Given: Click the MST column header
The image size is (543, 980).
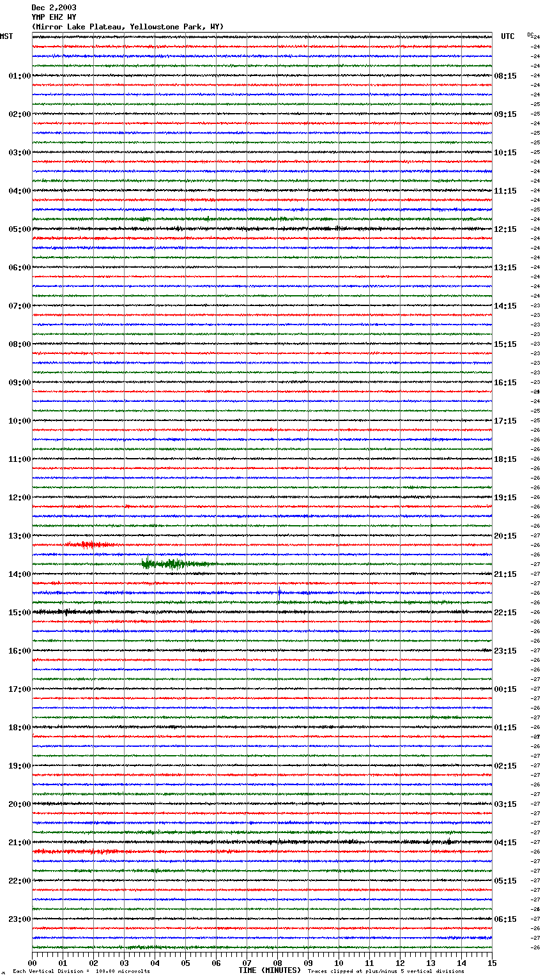Looking at the screenshot, I should (6, 36).
